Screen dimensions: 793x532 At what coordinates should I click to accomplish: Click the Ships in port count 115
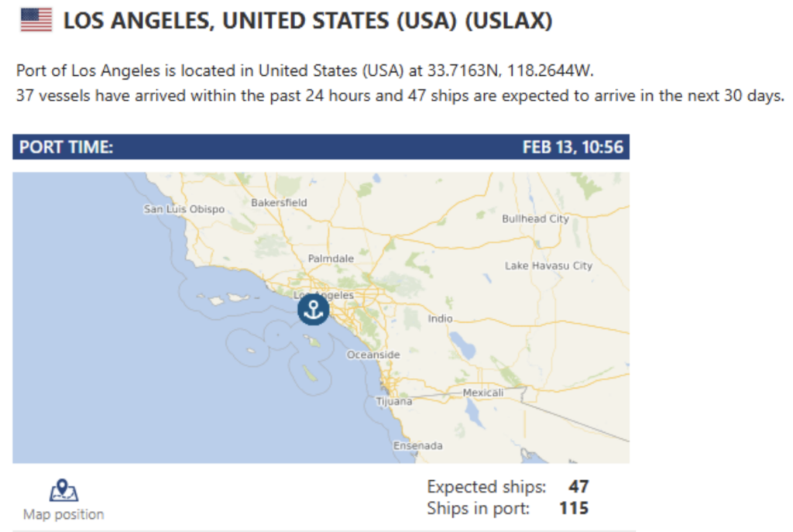pyautogui.click(x=574, y=508)
